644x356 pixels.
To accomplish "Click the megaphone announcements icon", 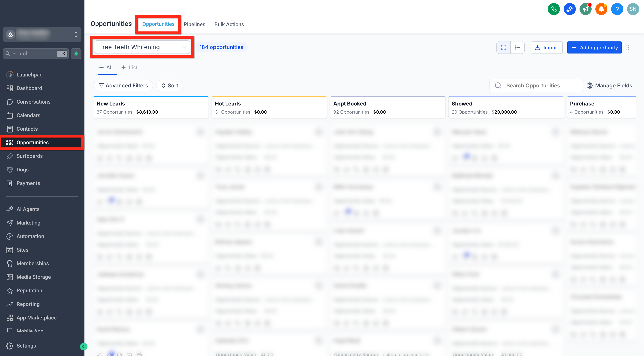I will point(586,9).
